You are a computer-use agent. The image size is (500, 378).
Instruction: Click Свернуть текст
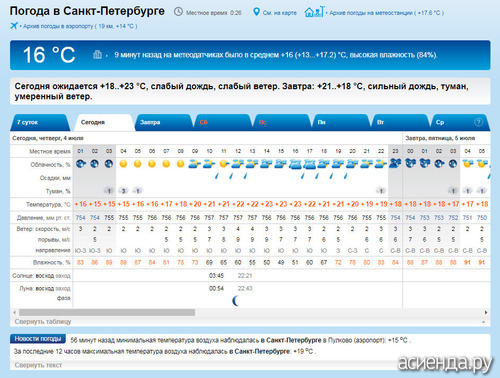[x=38, y=365]
